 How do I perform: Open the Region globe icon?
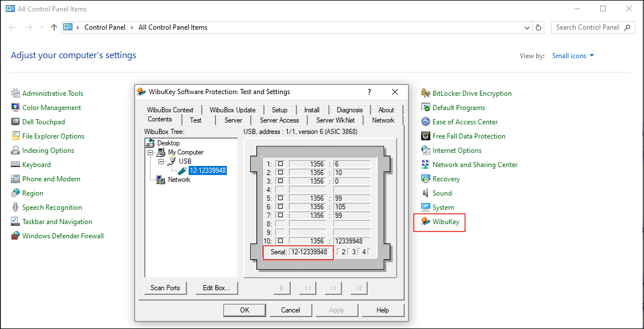(15, 193)
